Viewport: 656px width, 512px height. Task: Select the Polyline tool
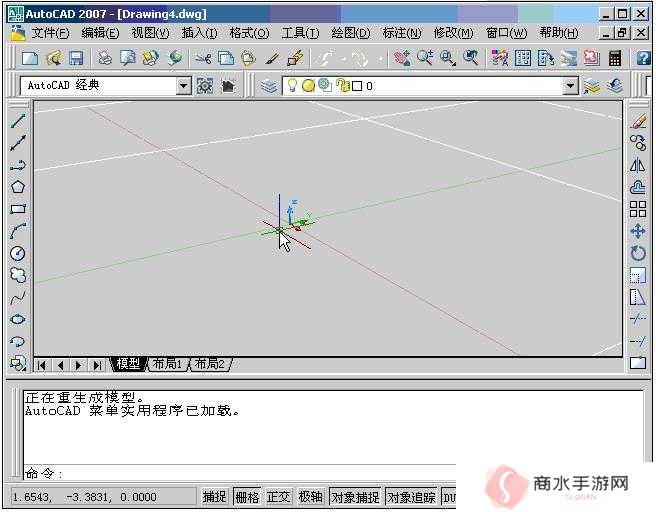pos(18,165)
